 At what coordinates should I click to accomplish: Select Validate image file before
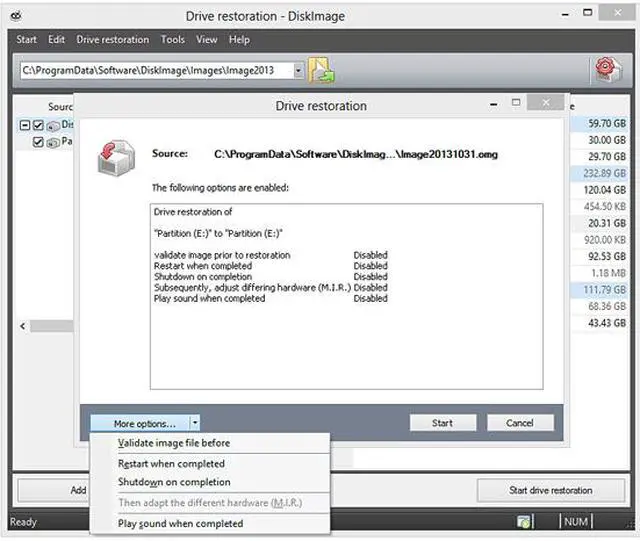click(173, 443)
